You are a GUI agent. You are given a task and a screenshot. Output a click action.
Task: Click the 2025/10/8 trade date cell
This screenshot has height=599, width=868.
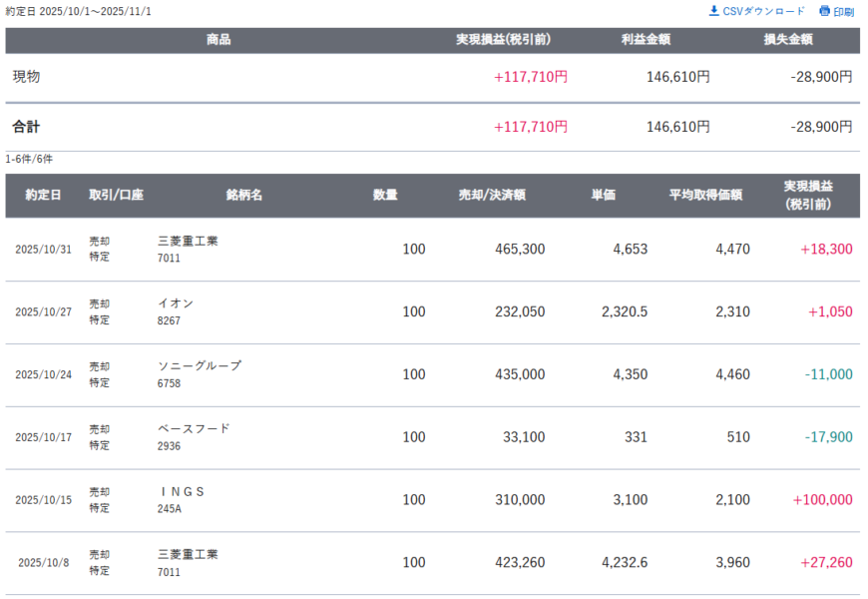[43, 562]
